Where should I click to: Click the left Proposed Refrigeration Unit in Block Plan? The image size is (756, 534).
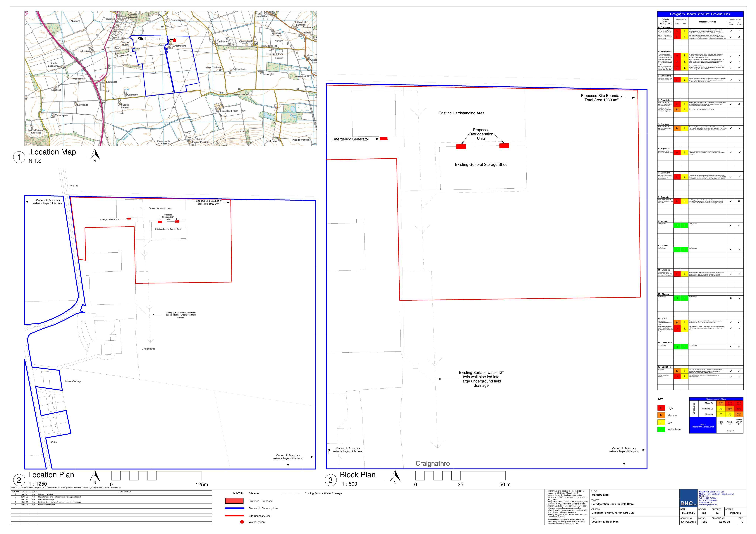[461, 147]
